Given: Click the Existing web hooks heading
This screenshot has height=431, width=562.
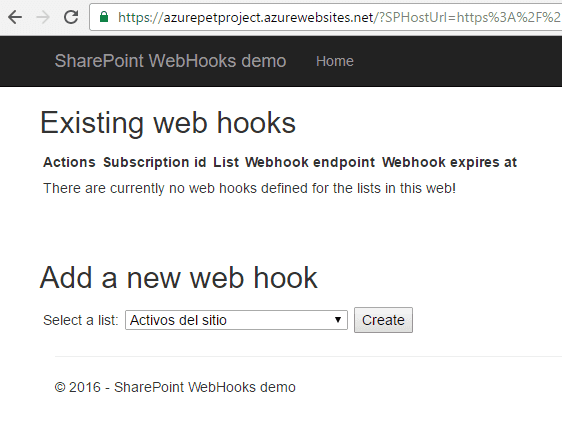Looking at the screenshot, I should 168,123.
